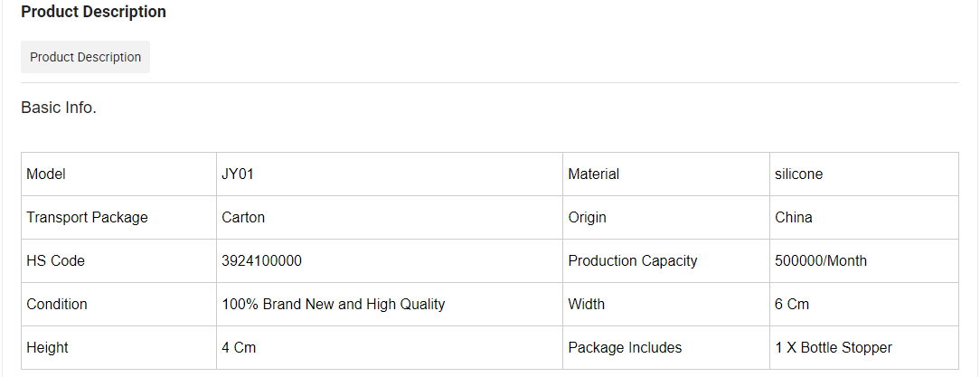Select the silicone material value
Viewport: 980px width, 377px height.
[799, 174]
